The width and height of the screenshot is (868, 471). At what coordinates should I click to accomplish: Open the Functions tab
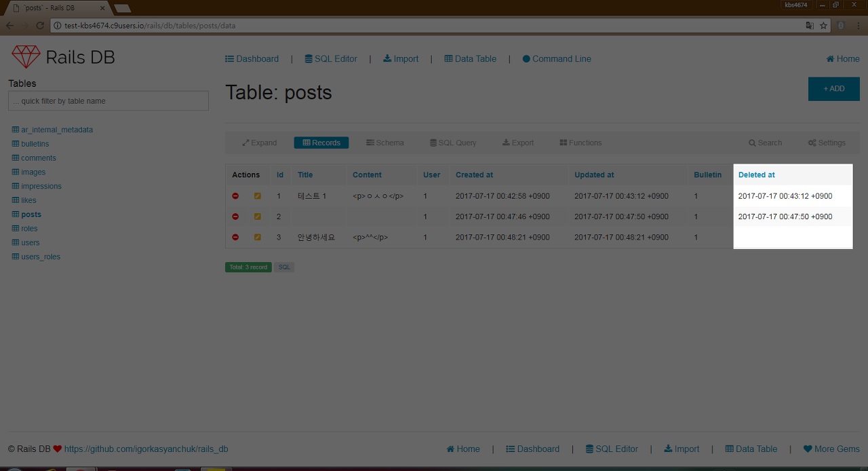(x=580, y=143)
